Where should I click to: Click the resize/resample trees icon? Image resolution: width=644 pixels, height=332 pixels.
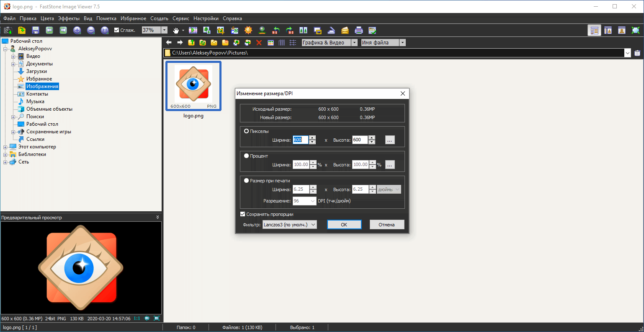207,30
